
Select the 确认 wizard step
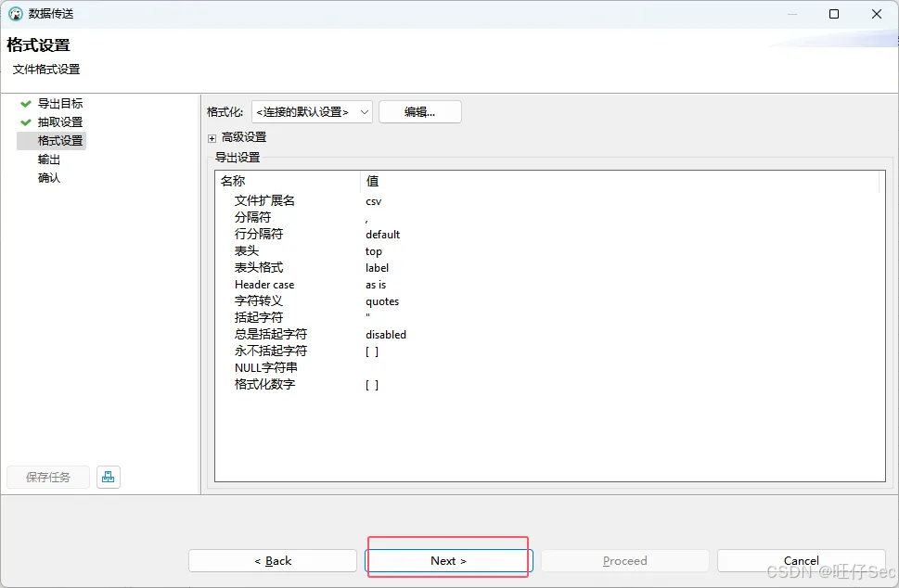[49, 178]
